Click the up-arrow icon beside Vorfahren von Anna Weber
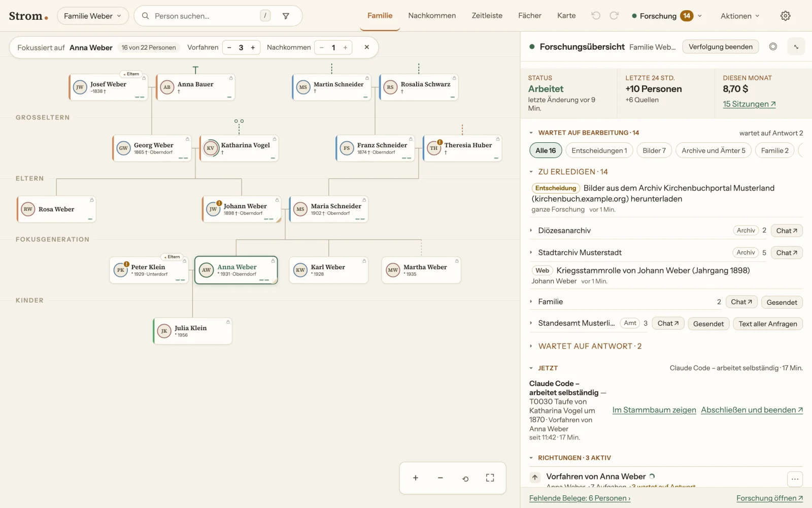The height and width of the screenshot is (508, 812). click(535, 477)
